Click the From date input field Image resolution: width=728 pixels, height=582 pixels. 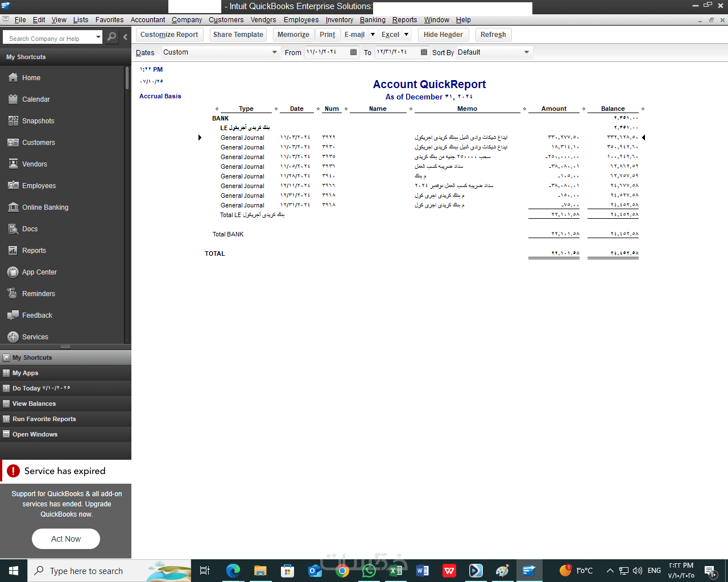pyautogui.click(x=326, y=52)
